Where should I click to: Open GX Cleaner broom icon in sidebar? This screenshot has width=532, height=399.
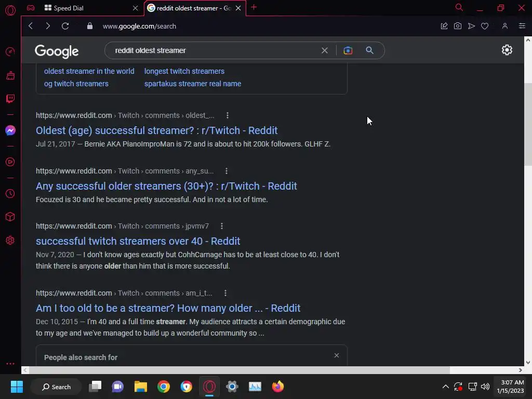[10, 75]
